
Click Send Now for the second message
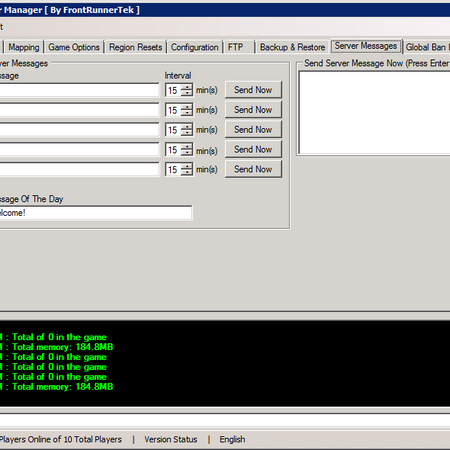(253, 109)
